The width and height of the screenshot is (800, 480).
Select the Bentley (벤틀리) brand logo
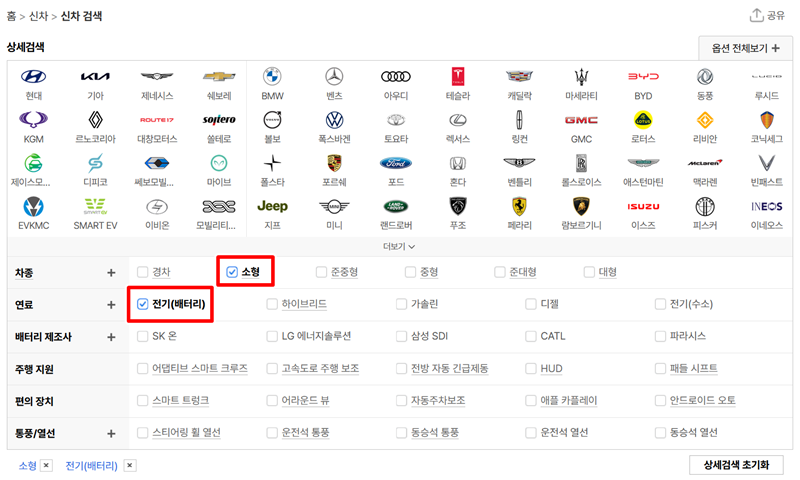pos(519,163)
